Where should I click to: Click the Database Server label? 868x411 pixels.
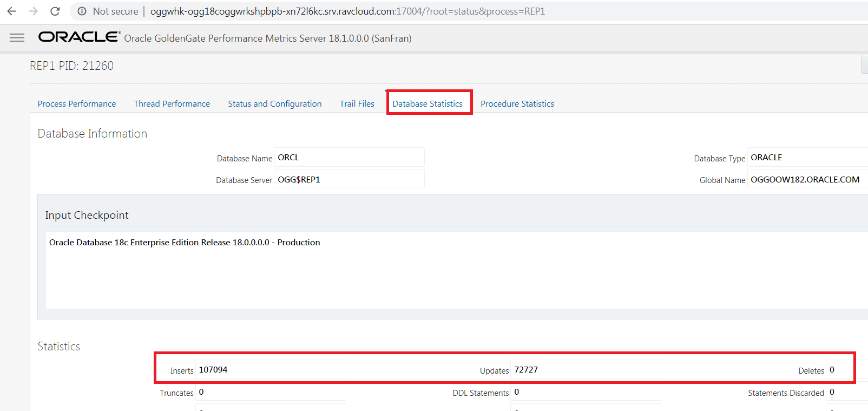click(x=244, y=180)
